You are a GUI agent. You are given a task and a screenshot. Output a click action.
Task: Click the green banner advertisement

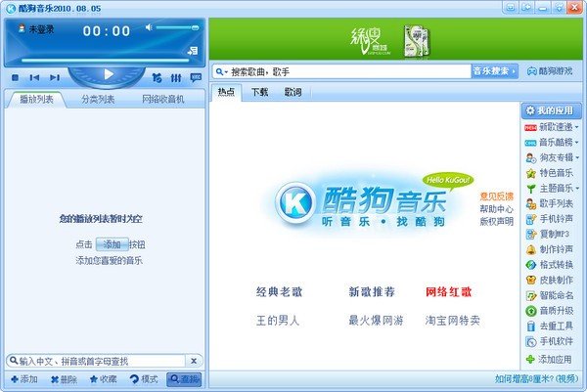coord(395,39)
